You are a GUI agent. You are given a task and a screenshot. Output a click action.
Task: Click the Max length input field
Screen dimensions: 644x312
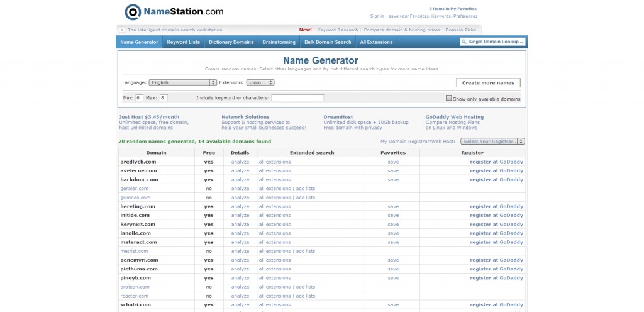pyautogui.click(x=164, y=98)
